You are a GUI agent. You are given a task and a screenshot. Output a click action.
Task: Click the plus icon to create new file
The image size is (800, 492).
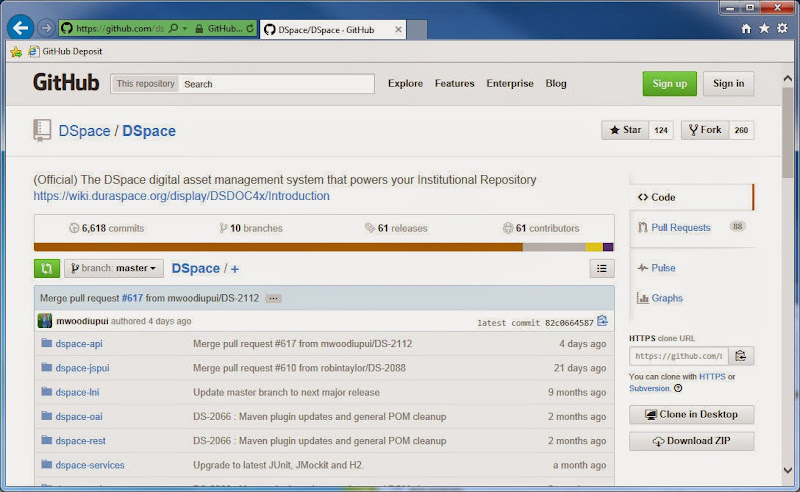[235, 269]
